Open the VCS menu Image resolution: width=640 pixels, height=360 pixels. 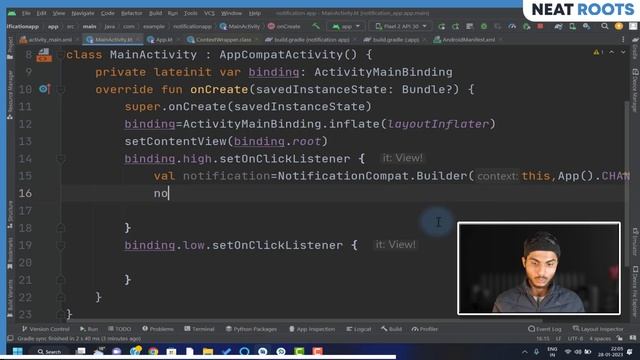[209, 13]
